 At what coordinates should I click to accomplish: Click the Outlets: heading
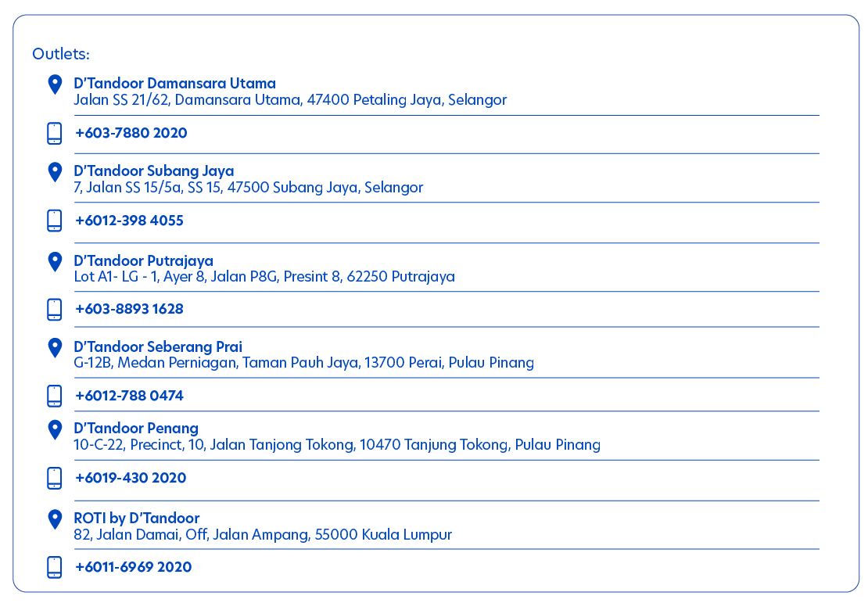point(61,54)
